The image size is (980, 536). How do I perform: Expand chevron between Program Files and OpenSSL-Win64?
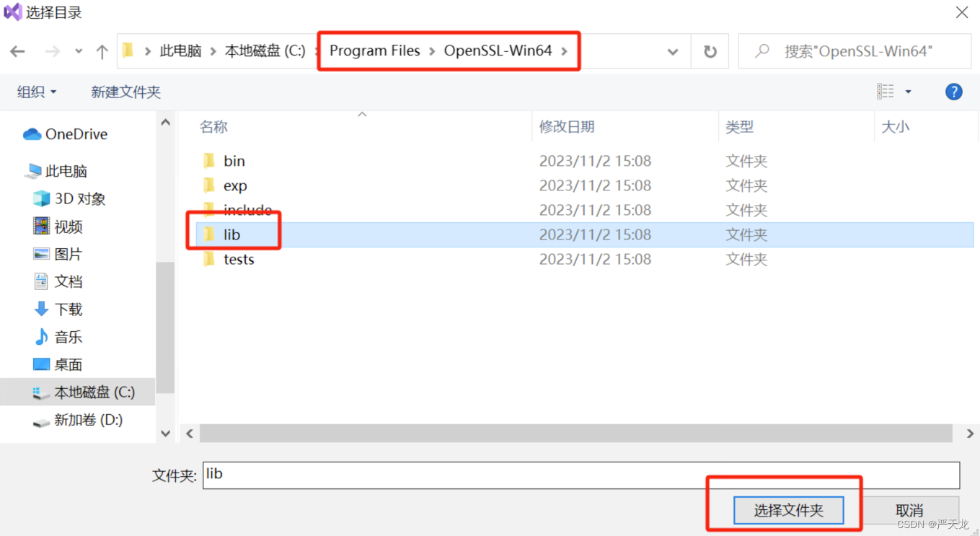[432, 51]
